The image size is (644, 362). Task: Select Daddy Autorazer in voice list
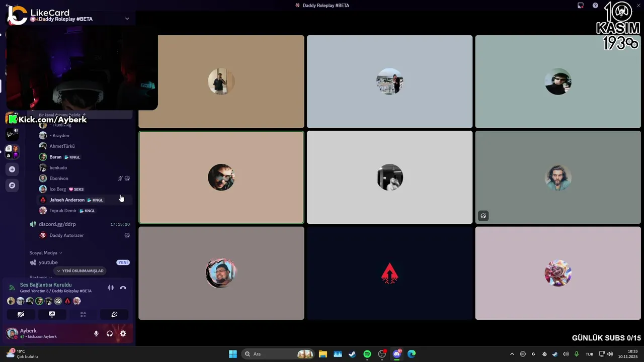tap(85, 235)
